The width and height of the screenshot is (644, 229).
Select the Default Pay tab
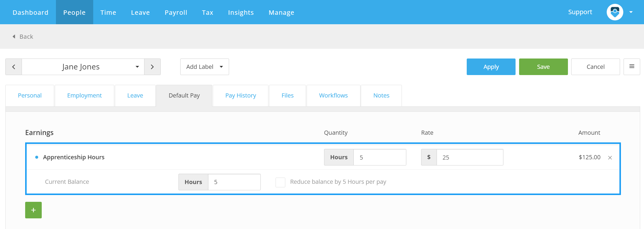(184, 95)
